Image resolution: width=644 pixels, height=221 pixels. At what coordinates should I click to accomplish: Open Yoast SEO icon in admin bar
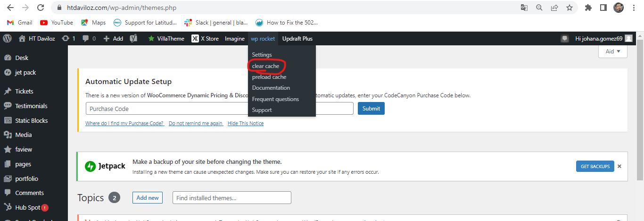click(x=133, y=39)
